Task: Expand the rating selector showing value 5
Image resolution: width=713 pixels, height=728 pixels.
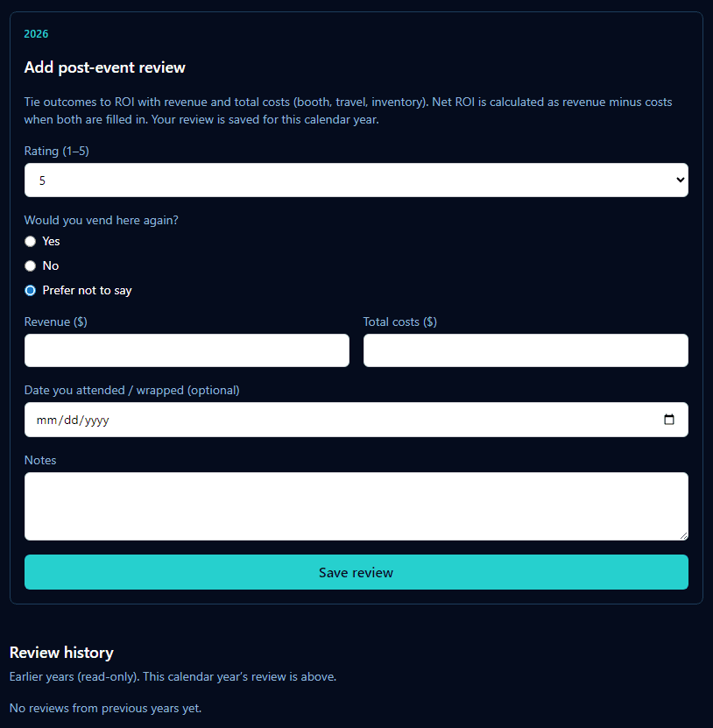Action: (x=356, y=180)
